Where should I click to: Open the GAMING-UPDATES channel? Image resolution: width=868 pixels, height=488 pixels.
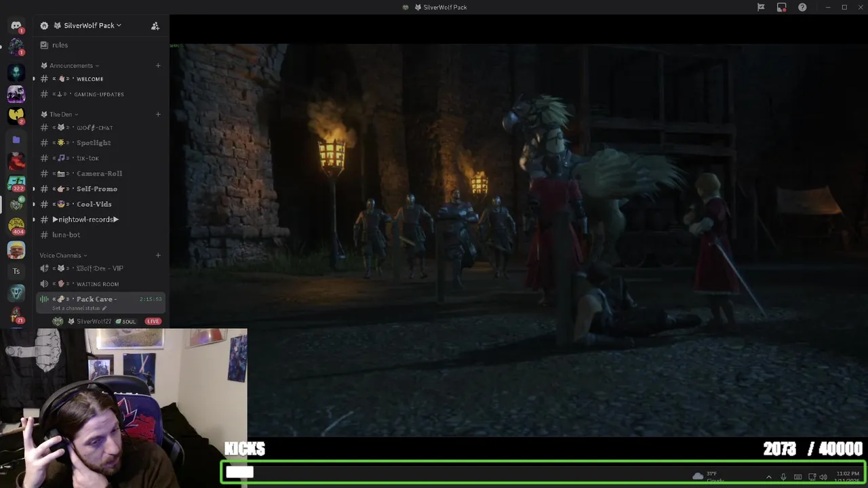pyautogui.click(x=100, y=94)
